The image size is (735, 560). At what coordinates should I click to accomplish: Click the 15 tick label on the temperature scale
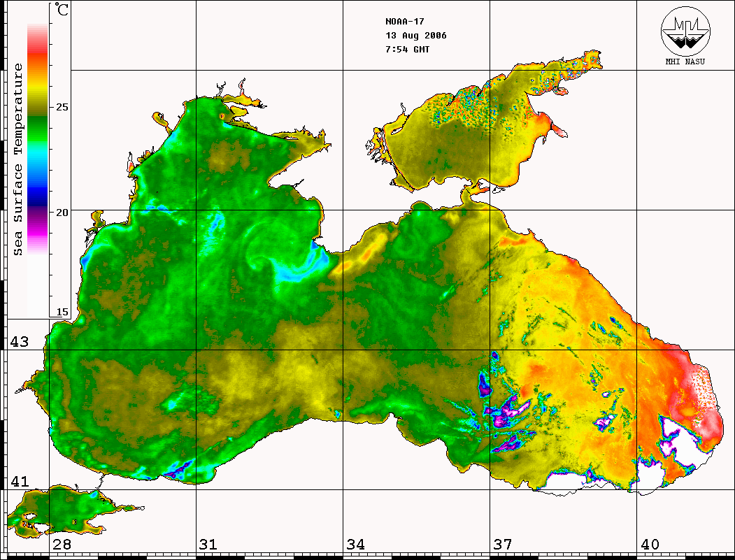[x=62, y=312]
